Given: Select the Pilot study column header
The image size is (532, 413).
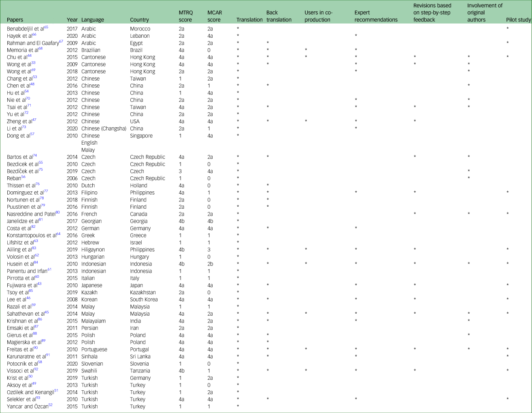Looking at the screenshot, I should [518, 20].
